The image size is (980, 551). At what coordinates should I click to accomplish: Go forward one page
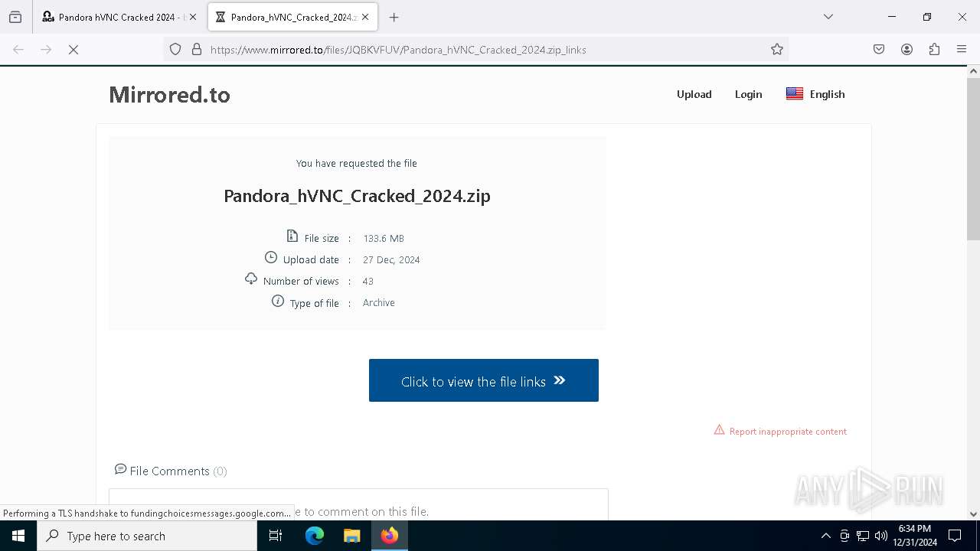pyautogui.click(x=46, y=50)
